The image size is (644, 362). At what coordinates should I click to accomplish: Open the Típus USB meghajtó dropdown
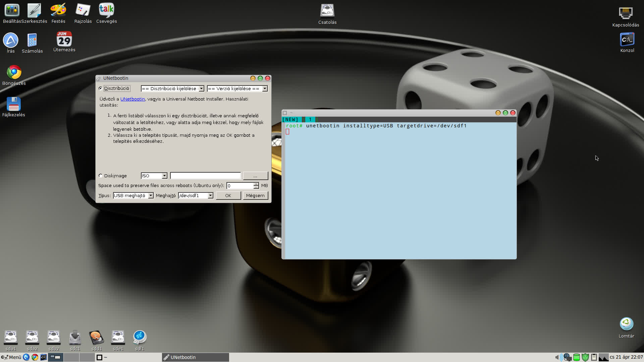133,195
